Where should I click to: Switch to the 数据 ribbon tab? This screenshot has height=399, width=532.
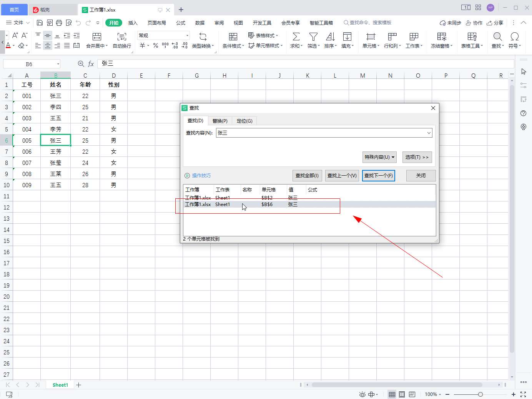pos(200,23)
